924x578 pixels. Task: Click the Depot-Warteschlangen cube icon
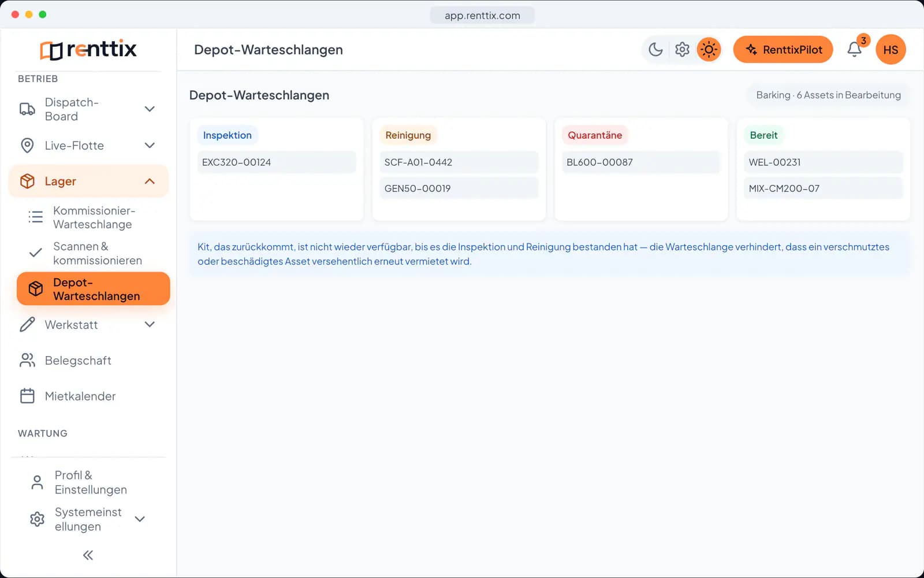click(x=36, y=289)
